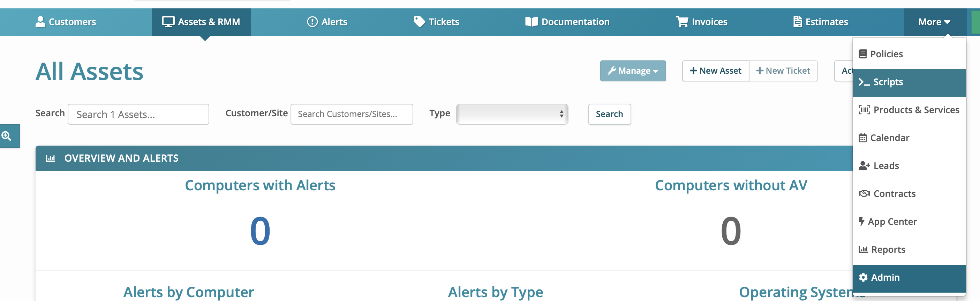Select the Estimates tab
This screenshot has height=301, width=980.
[821, 22]
